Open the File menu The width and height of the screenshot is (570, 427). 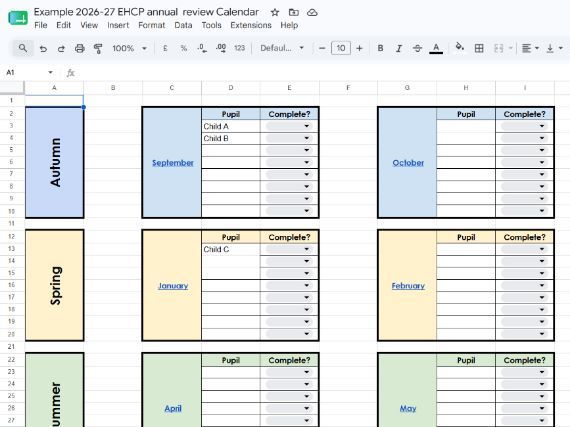(x=41, y=25)
